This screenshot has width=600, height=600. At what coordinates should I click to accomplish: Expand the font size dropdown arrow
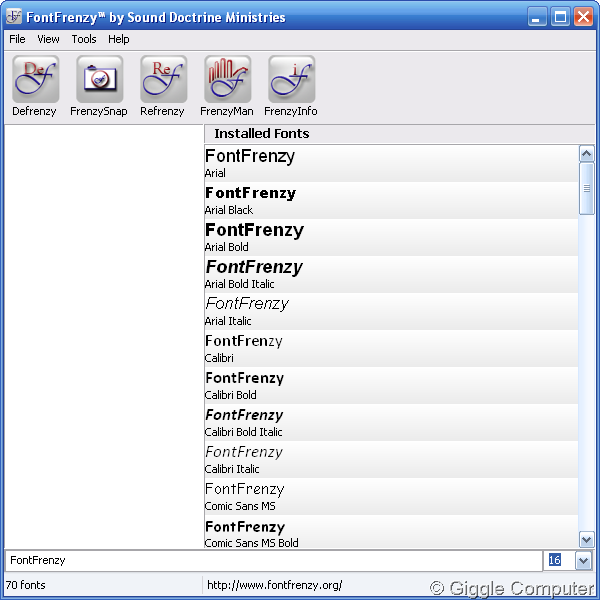(584, 561)
